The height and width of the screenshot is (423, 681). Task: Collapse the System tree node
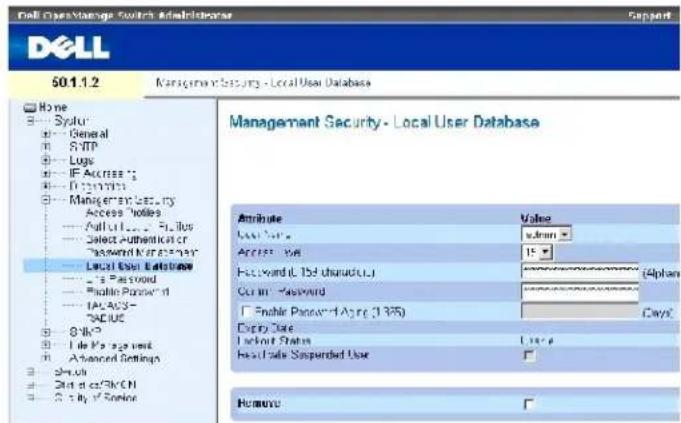pyautogui.click(x=30, y=121)
